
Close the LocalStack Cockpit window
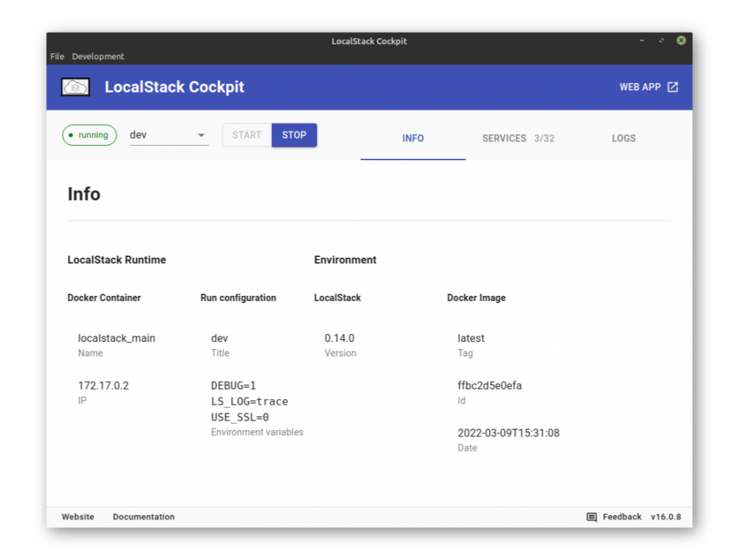point(681,40)
